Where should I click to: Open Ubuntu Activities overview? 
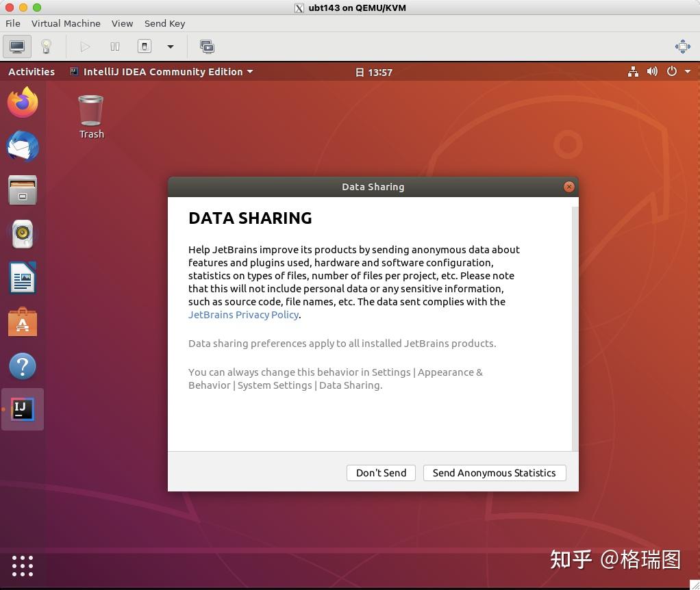pos(32,72)
